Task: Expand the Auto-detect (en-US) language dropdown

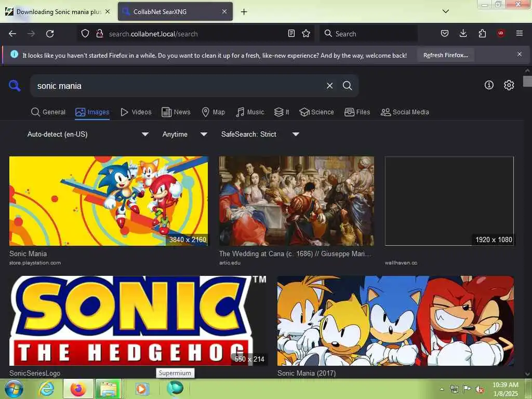Action: (88, 135)
